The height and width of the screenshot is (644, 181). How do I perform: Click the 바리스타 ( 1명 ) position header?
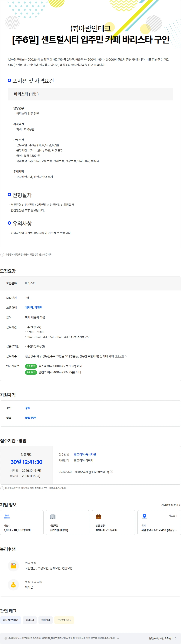[x=90, y=94]
